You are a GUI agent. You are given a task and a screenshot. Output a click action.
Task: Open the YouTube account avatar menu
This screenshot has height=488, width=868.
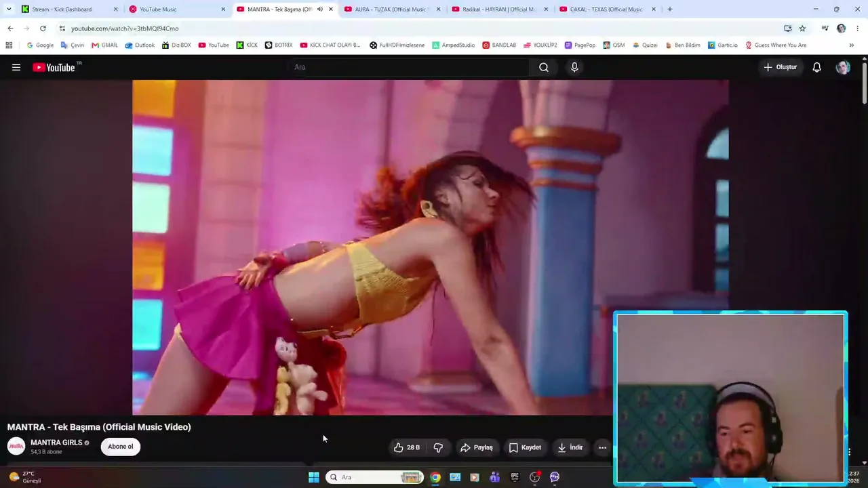(843, 67)
